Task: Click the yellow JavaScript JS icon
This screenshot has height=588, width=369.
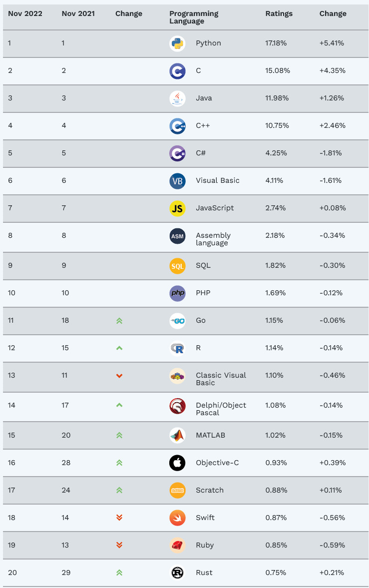Action: tap(177, 208)
